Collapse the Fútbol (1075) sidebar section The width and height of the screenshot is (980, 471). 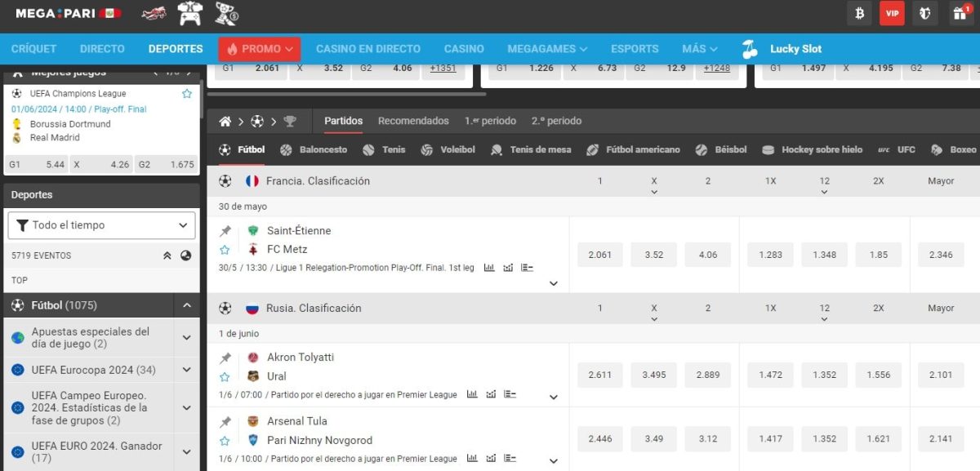tap(186, 305)
